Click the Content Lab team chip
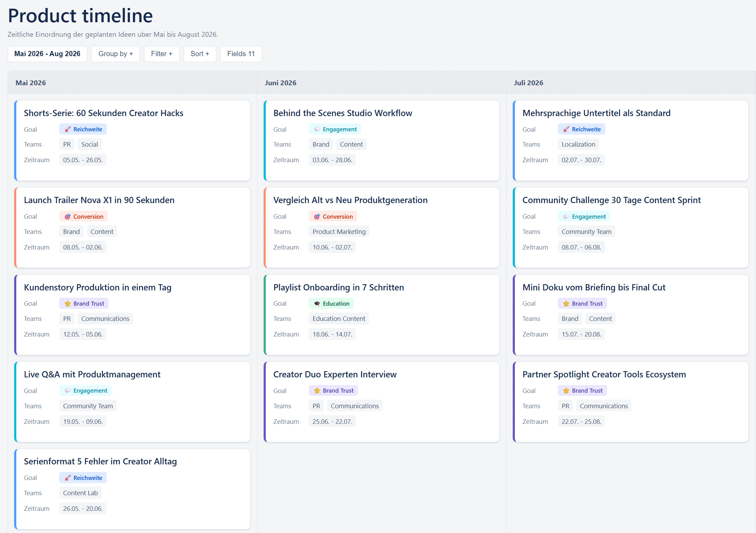This screenshot has width=756, height=533. click(80, 493)
